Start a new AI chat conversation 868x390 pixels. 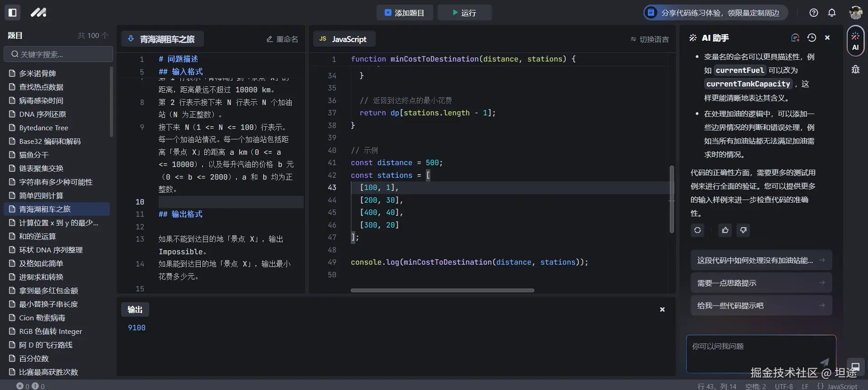pos(795,38)
